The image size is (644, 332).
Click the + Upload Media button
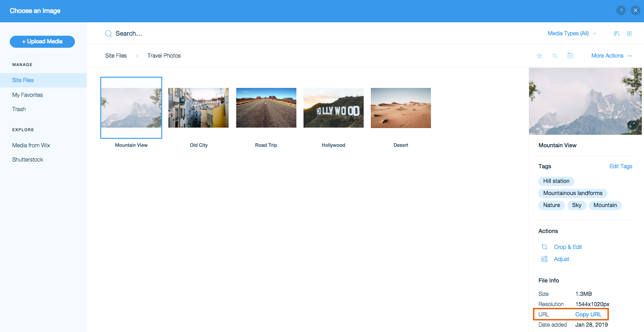point(42,41)
